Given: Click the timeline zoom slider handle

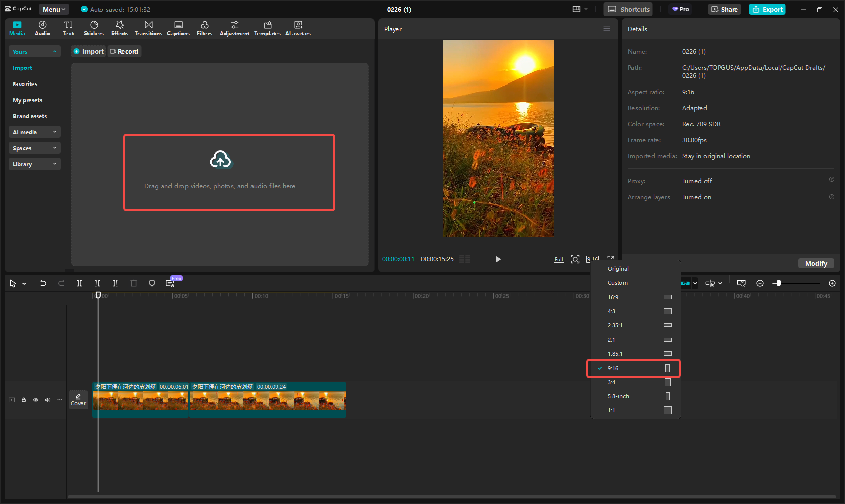Looking at the screenshot, I should (x=778, y=283).
